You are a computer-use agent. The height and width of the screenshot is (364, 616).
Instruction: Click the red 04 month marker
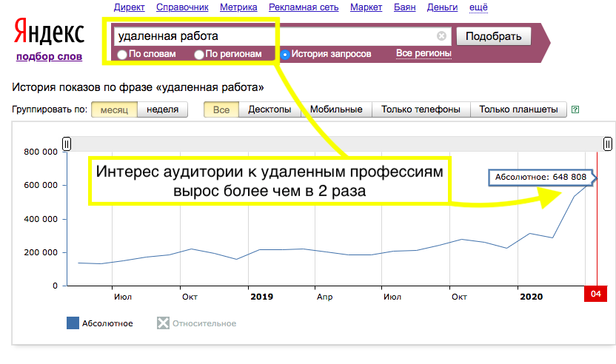click(x=595, y=294)
